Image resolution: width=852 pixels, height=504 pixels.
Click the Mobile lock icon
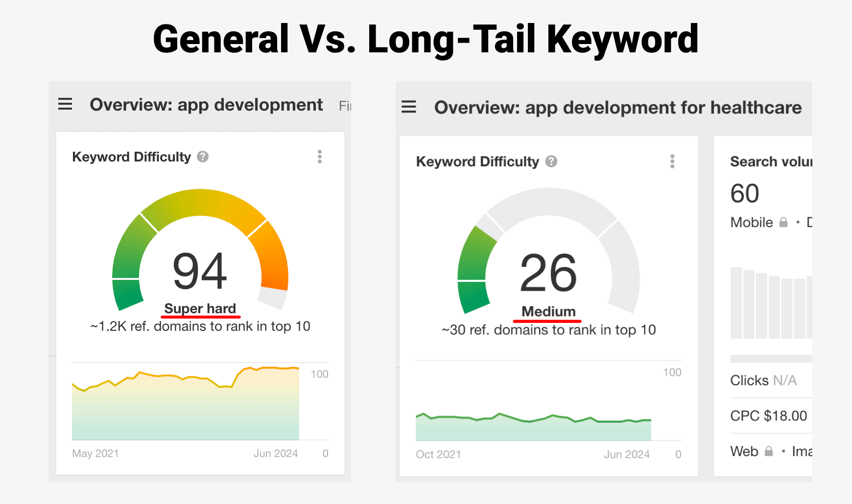(x=783, y=222)
